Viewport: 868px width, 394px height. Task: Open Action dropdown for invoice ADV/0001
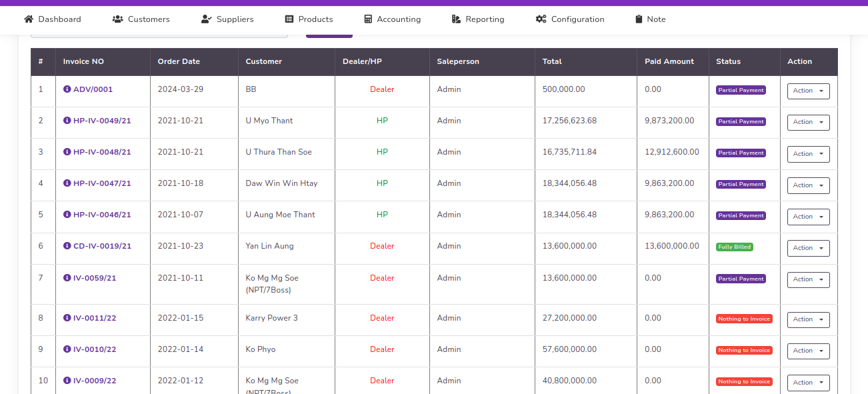tap(808, 91)
